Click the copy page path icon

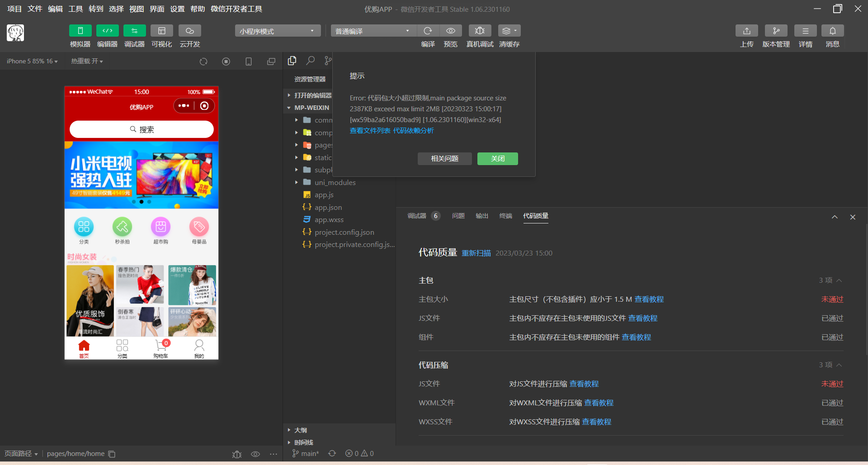pyautogui.click(x=112, y=454)
